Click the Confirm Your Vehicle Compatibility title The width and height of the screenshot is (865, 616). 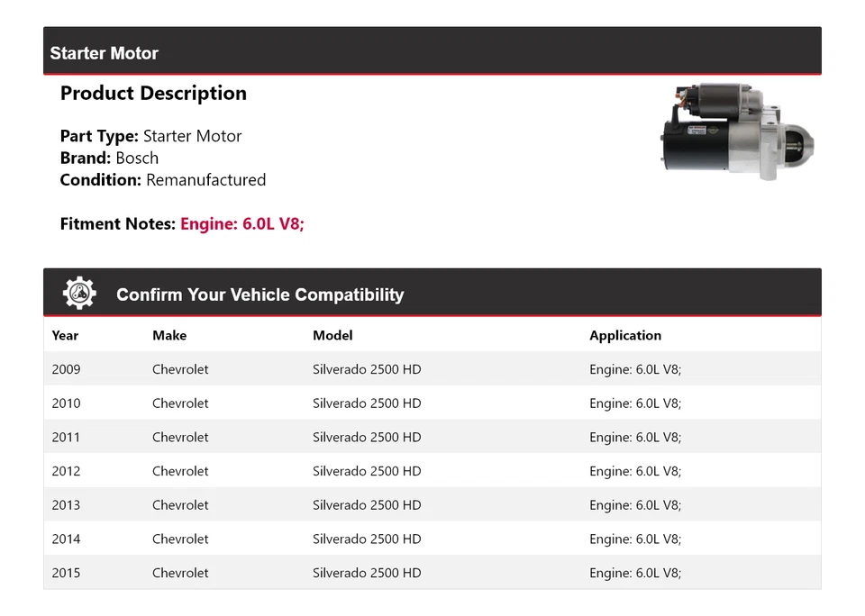259,294
